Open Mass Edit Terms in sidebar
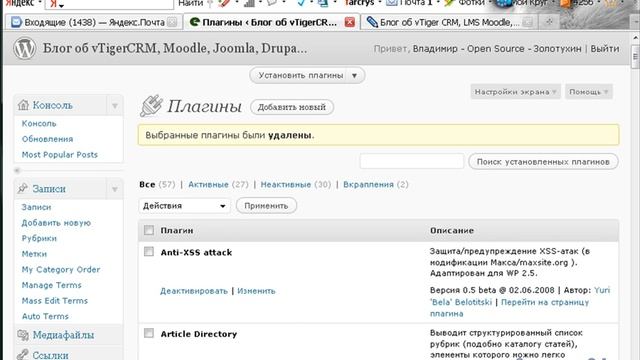 pyautogui.click(x=55, y=300)
